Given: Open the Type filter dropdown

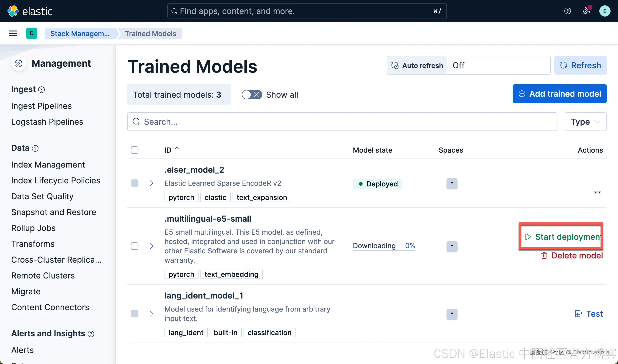Looking at the screenshot, I should [585, 122].
